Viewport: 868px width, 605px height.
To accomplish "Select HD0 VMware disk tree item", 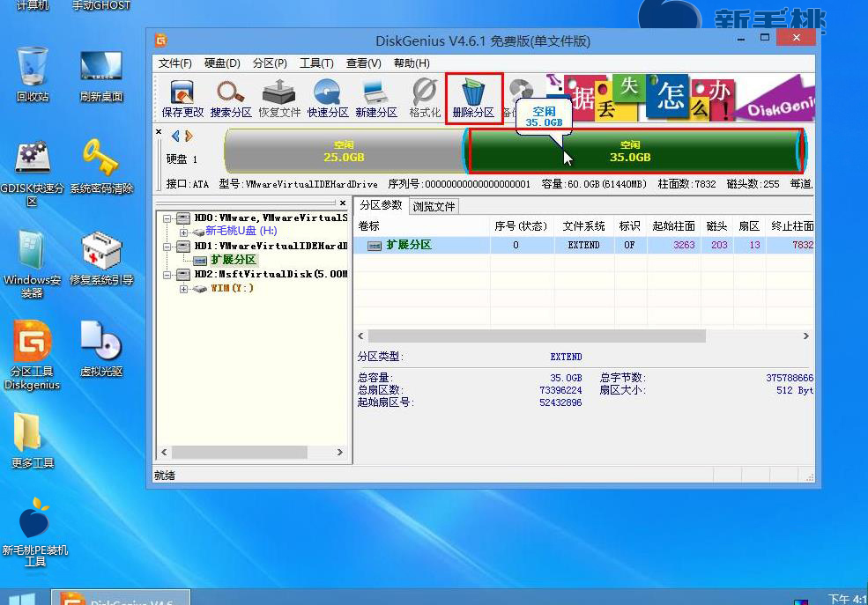I will tap(271, 218).
